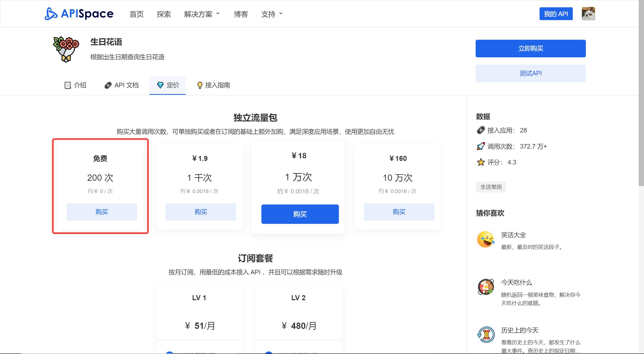This screenshot has width=644, height=354.
Task: Click the 生日花语 flower bouquet icon
Action: tap(65, 49)
